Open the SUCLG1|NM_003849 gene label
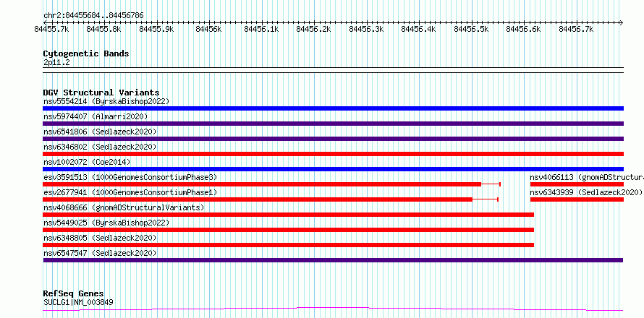The width and height of the screenshot is (644, 318). tap(78, 302)
